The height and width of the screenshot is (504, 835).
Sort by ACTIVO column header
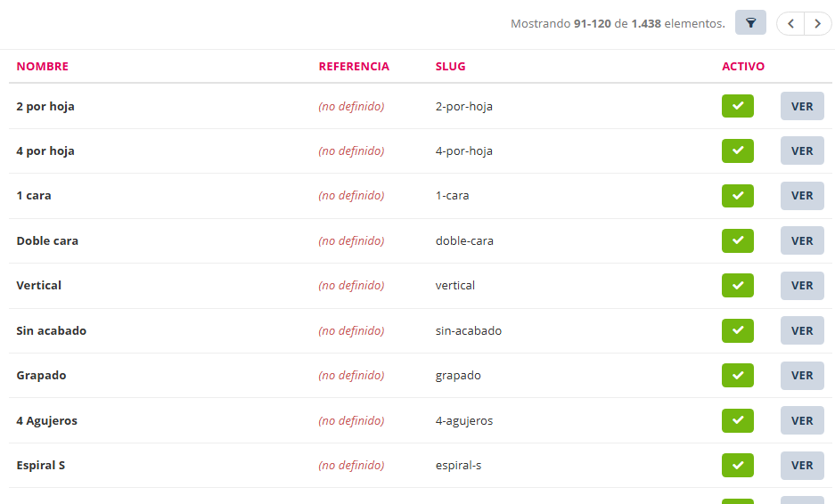coord(743,67)
